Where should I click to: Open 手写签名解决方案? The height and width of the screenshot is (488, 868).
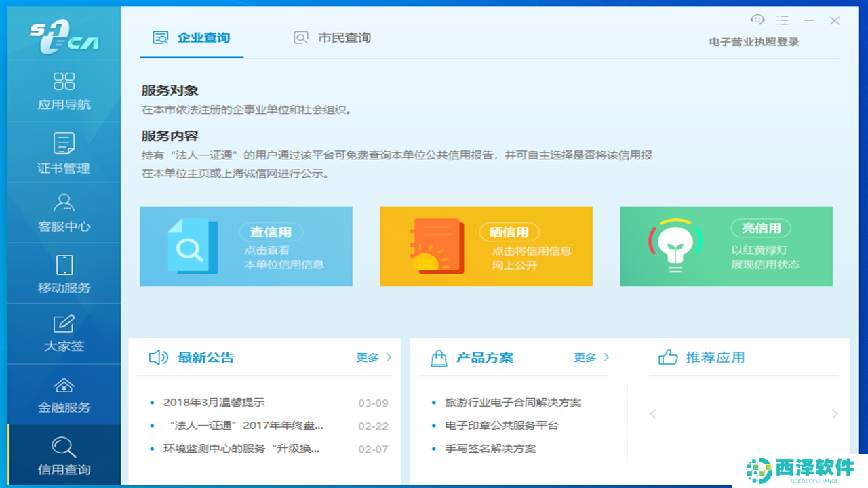pyautogui.click(x=490, y=449)
